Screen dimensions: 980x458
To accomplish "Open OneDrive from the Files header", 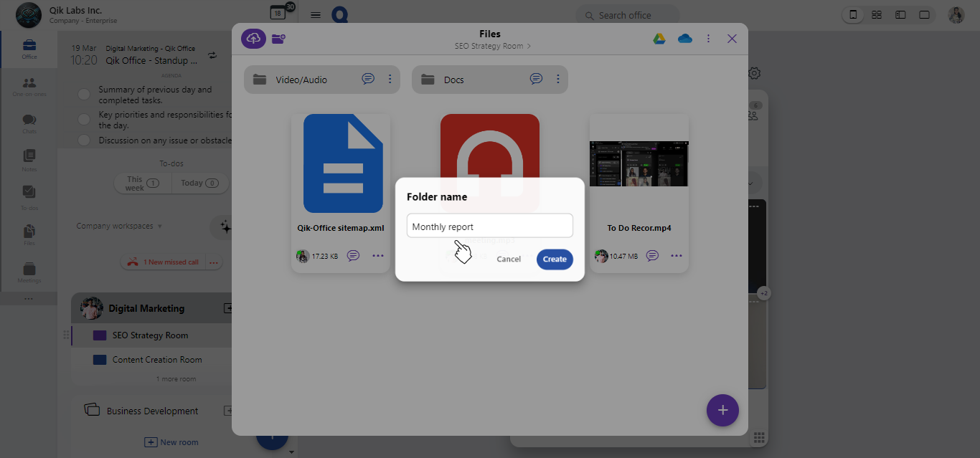I will click(x=684, y=38).
